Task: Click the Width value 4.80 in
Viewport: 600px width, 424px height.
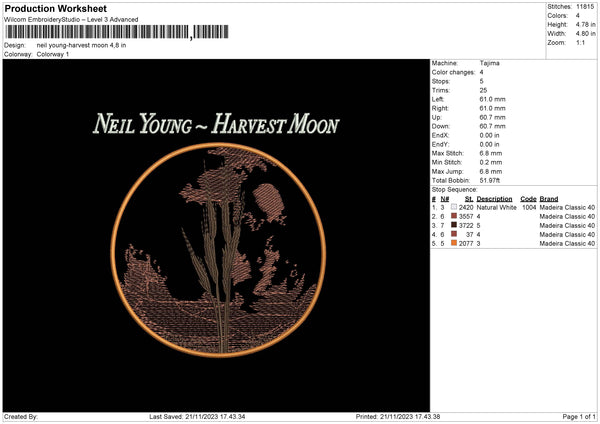Action: tap(585, 34)
